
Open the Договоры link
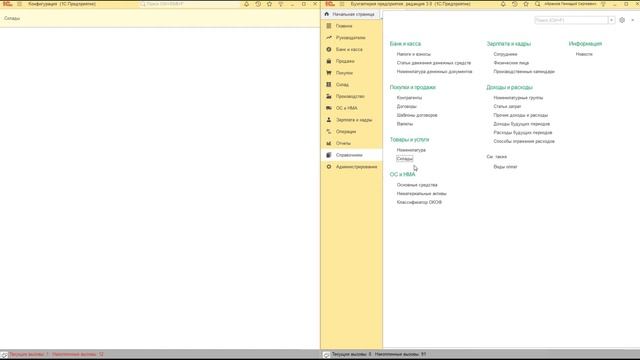(407, 107)
